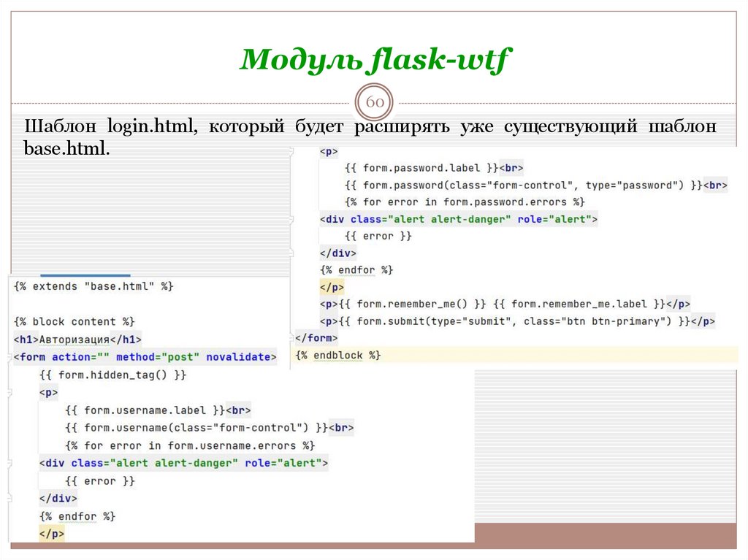Click line 'form.username(class="form-control")'
The width and height of the screenshot is (748, 560).
tap(210, 428)
